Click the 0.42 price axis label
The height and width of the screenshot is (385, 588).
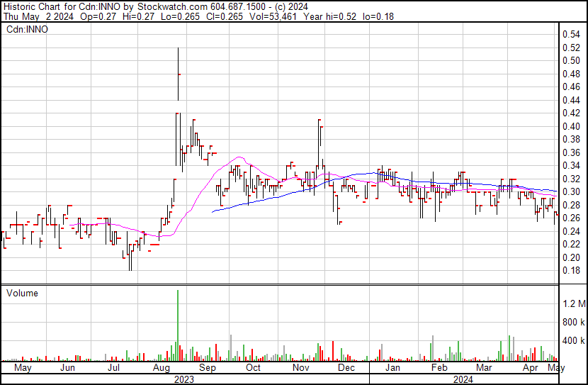(571, 113)
